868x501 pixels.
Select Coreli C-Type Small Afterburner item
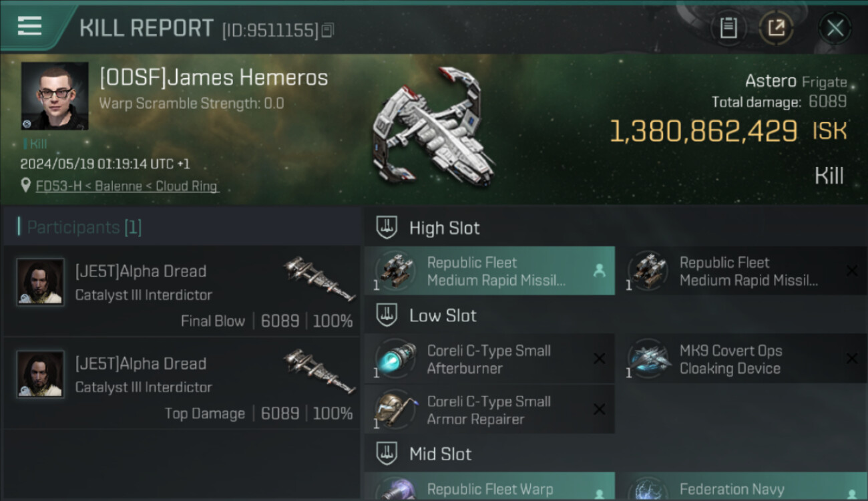pyautogui.click(x=489, y=359)
